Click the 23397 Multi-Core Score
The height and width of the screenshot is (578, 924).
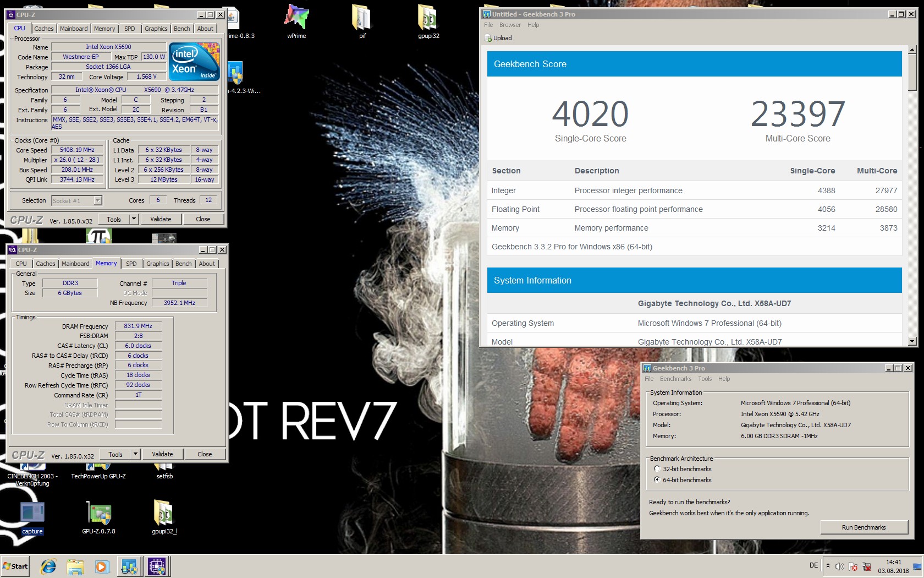pyautogui.click(x=798, y=114)
